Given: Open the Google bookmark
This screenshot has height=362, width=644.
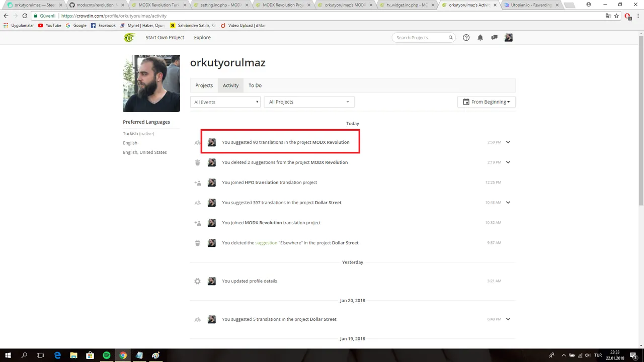Looking at the screenshot, I should click(x=76, y=25).
